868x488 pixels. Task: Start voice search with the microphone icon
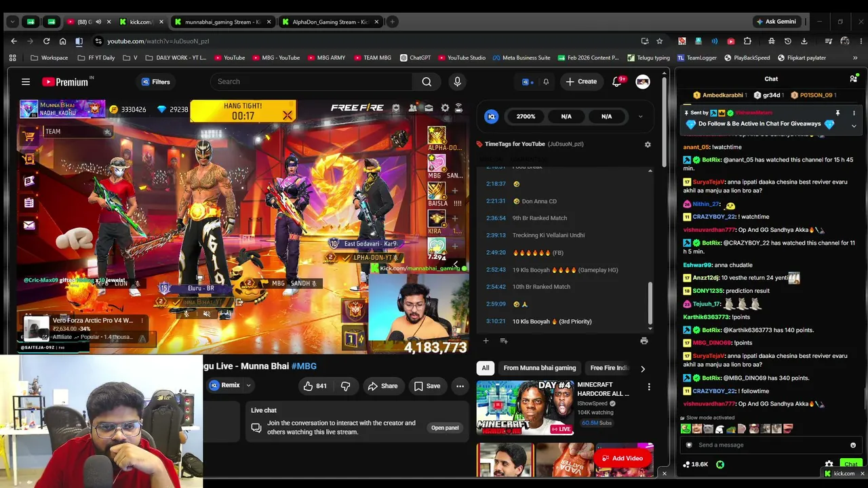pyautogui.click(x=457, y=82)
